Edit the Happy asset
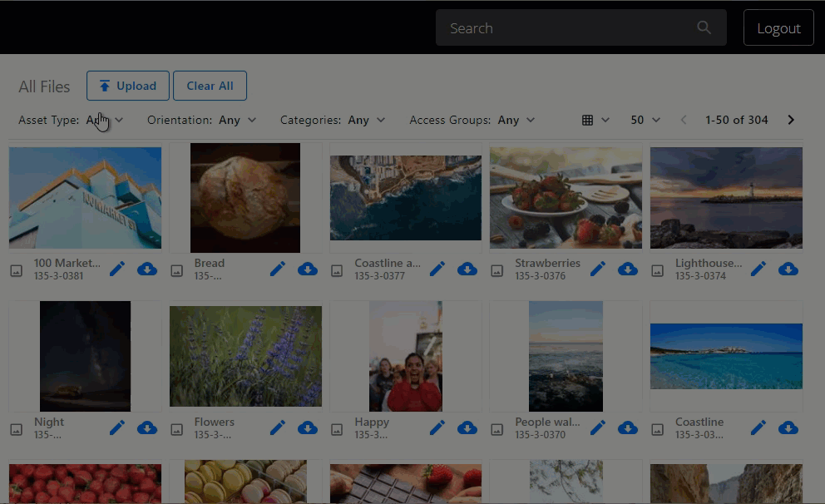Screen dimensions: 825x504 click(437, 428)
